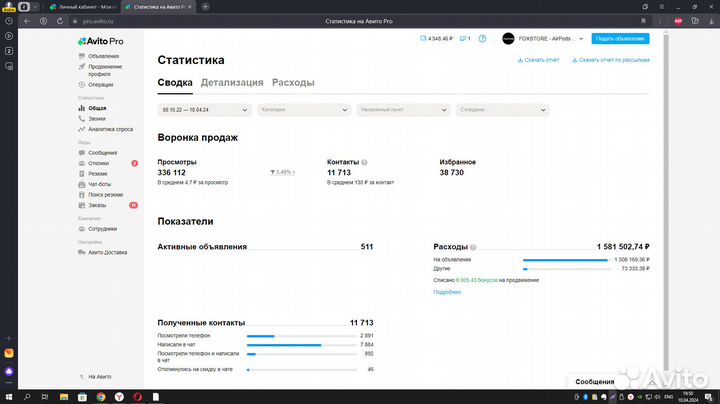The height and width of the screenshot is (404, 720).
Task: Switch to the Сводка tab
Action: tap(175, 83)
